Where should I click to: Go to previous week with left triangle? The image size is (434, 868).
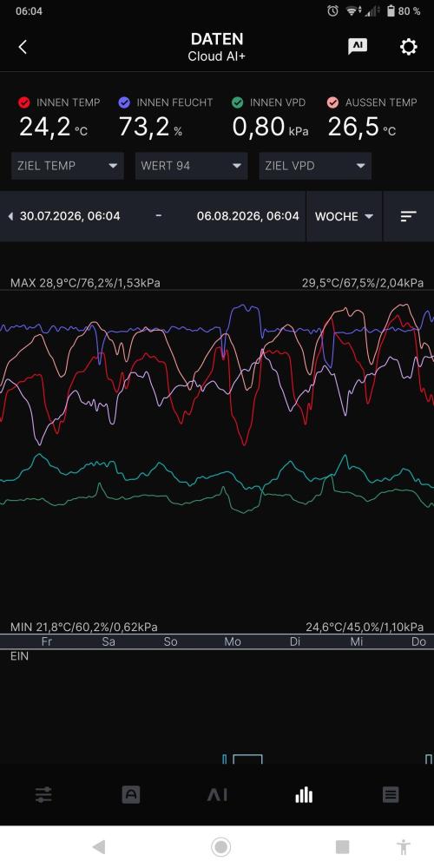point(10,216)
